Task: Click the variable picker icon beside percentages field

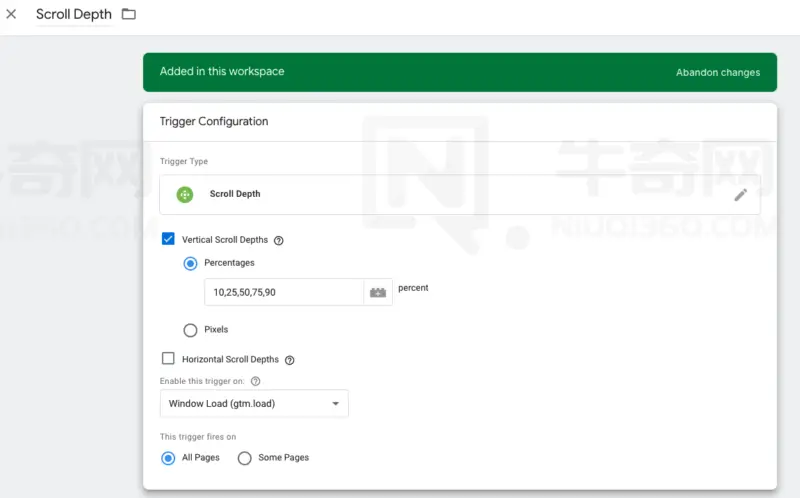Action: 378,292
